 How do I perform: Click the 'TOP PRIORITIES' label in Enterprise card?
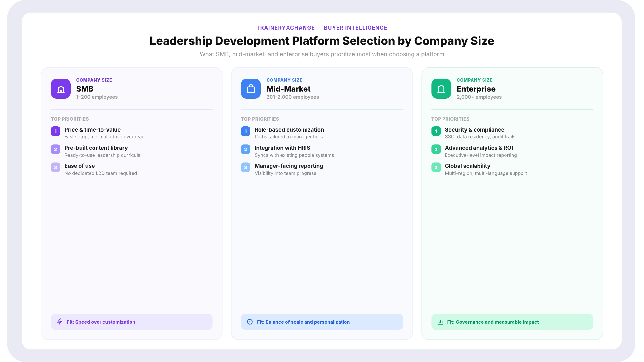450,119
